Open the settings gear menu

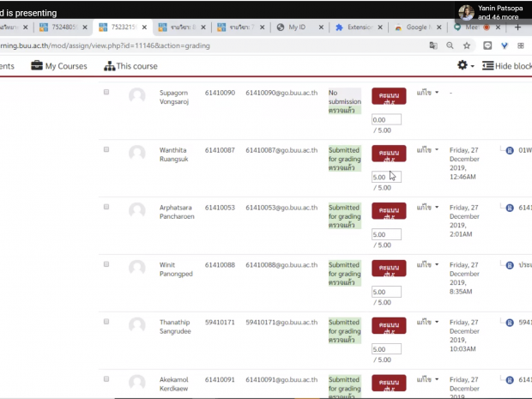click(x=462, y=66)
